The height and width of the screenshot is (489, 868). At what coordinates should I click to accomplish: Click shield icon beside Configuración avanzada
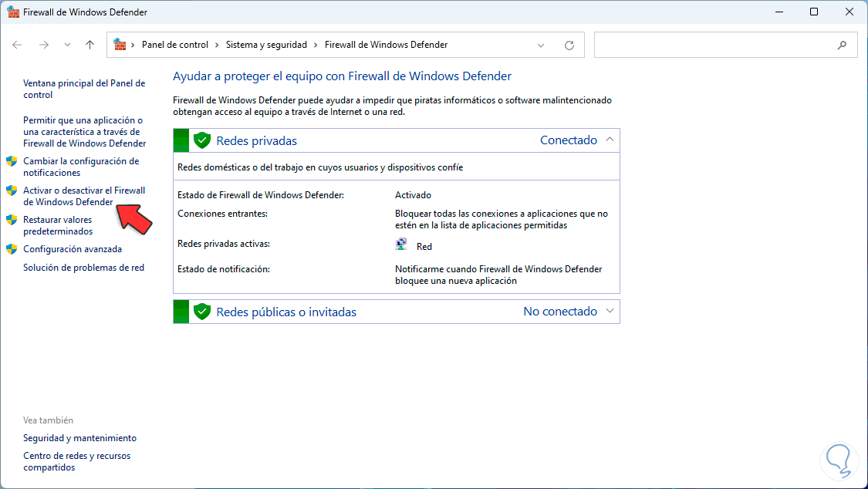[x=12, y=249]
